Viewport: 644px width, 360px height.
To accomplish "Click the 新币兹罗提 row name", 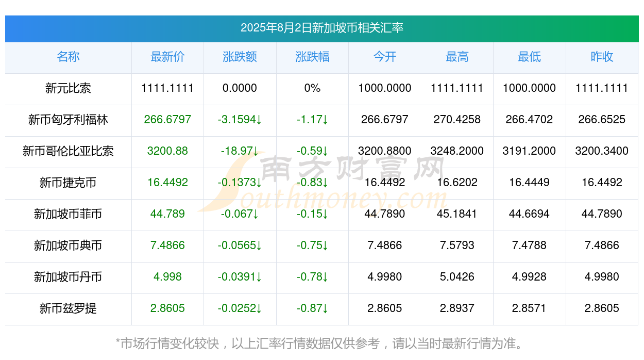I will 68,308.
